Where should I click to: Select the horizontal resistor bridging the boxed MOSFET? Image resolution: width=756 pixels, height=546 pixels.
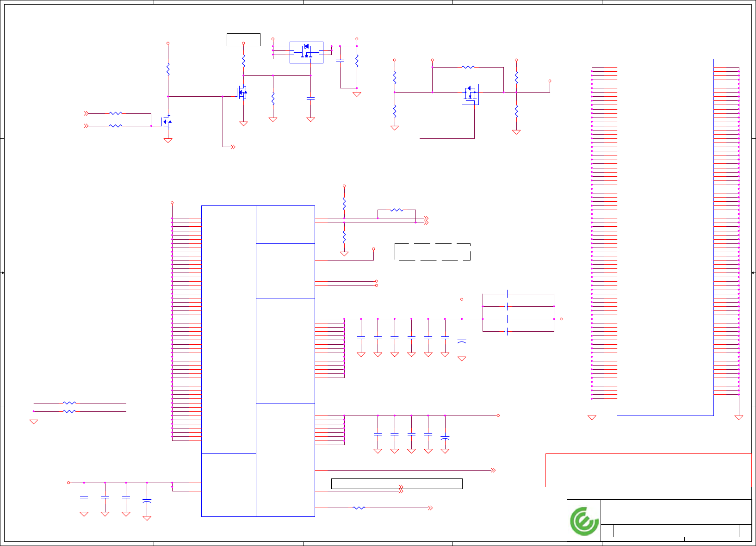click(468, 67)
